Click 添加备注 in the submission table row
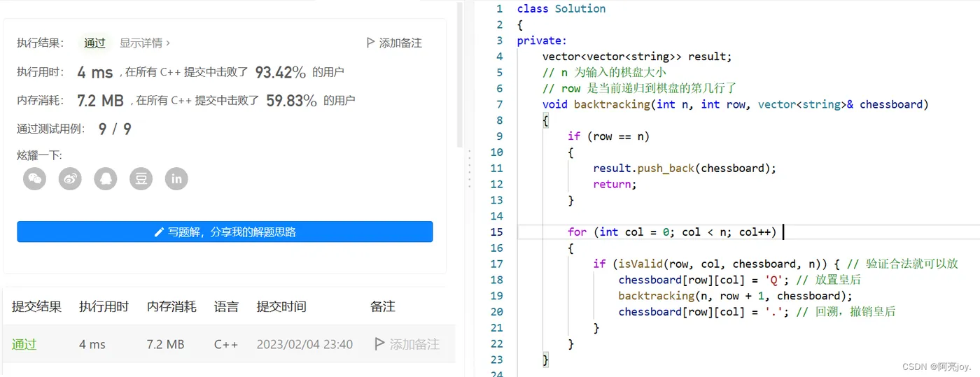Screen dimensions: 980x377 pyautogui.click(x=407, y=344)
